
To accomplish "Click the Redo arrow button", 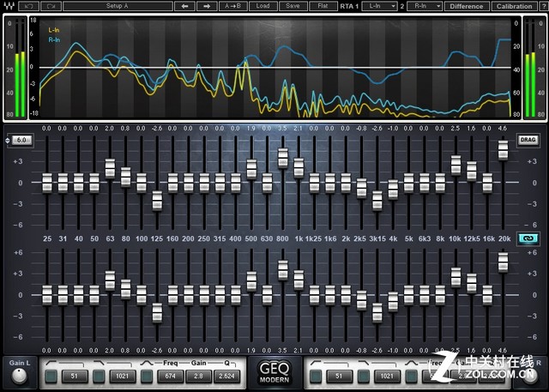I will (51, 6).
